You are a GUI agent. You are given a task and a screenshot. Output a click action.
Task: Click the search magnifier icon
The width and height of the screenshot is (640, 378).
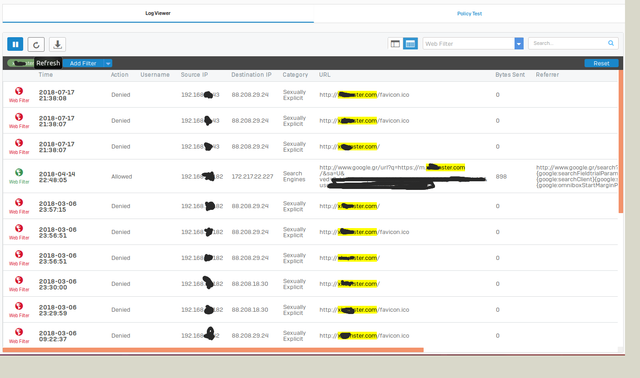(x=611, y=43)
